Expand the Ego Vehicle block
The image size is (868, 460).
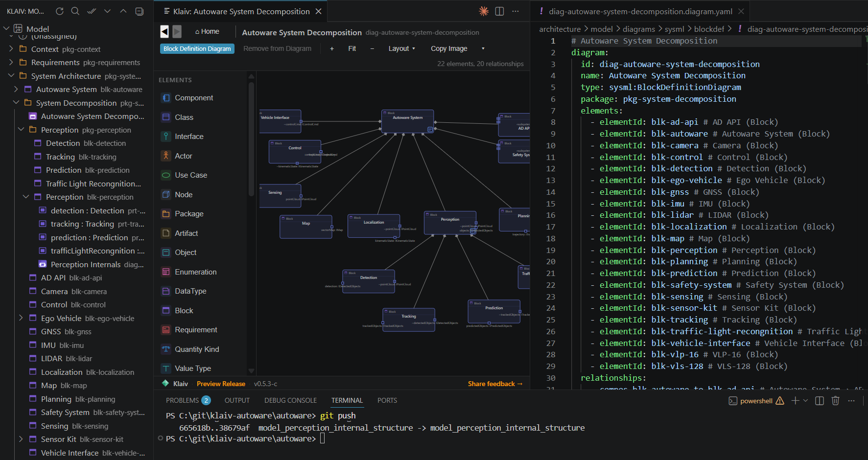tap(21, 318)
